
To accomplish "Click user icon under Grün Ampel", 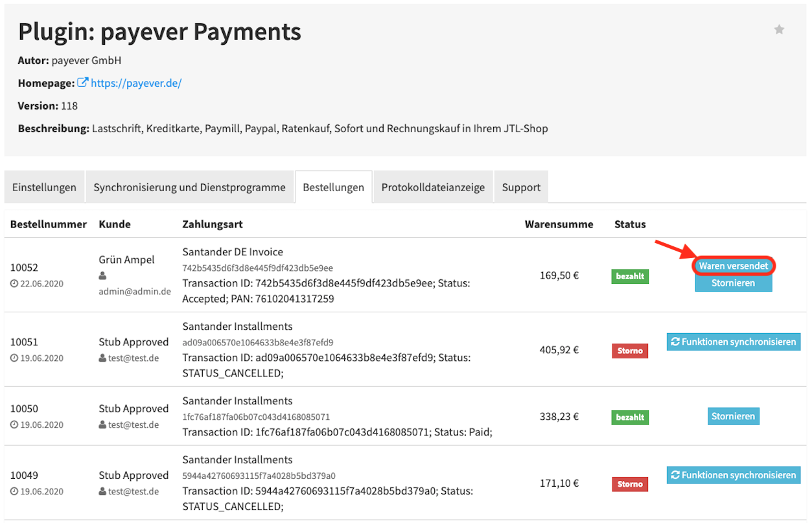I will (x=102, y=275).
